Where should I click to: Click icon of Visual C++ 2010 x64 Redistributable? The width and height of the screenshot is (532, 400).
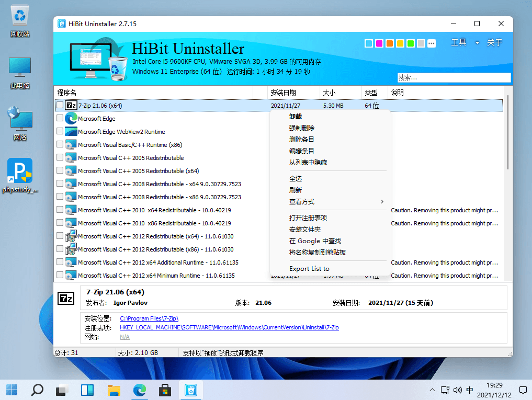(x=71, y=210)
